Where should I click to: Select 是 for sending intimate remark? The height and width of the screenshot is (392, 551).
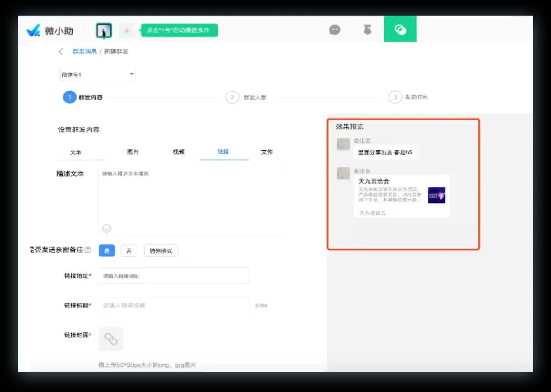click(x=107, y=251)
